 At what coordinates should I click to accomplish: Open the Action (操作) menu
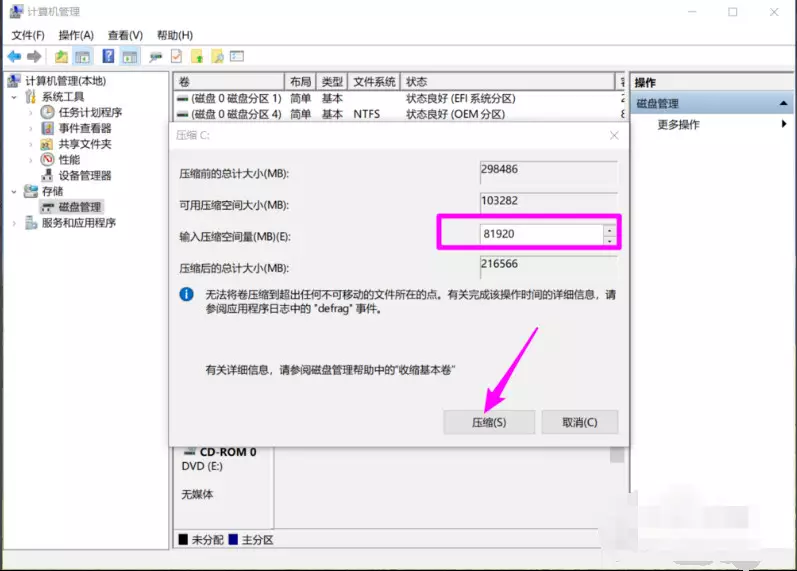(x=76, y=35)
